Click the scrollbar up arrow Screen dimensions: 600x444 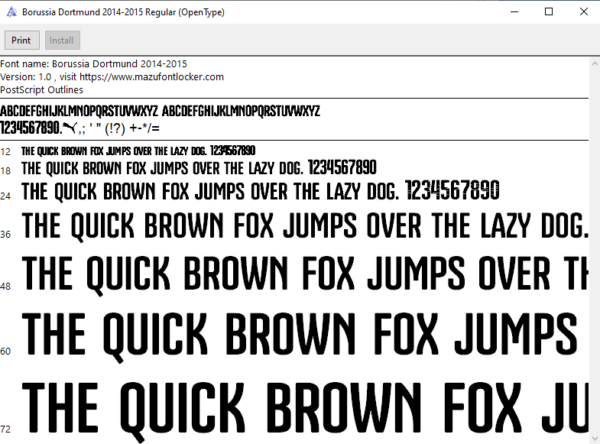595,64
